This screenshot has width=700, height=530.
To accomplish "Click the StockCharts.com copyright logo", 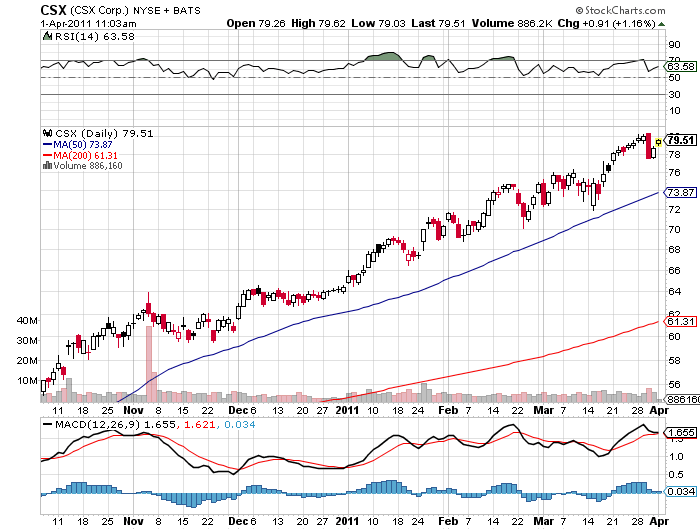I will coord(621,10).
